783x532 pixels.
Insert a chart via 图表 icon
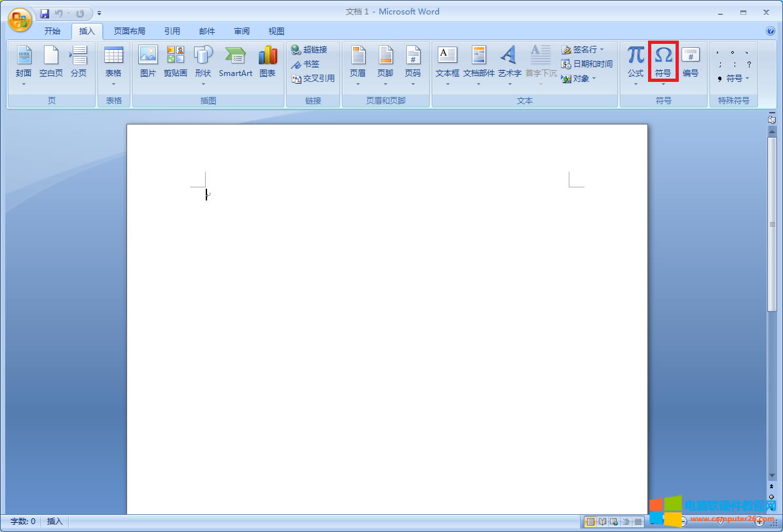click(267, 62)
